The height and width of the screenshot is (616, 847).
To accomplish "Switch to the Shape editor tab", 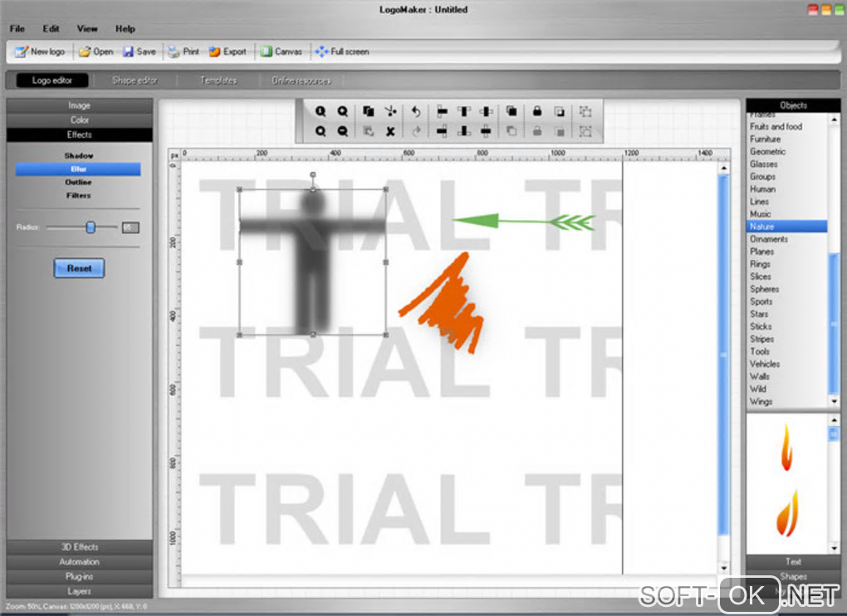I will [135, 81].
